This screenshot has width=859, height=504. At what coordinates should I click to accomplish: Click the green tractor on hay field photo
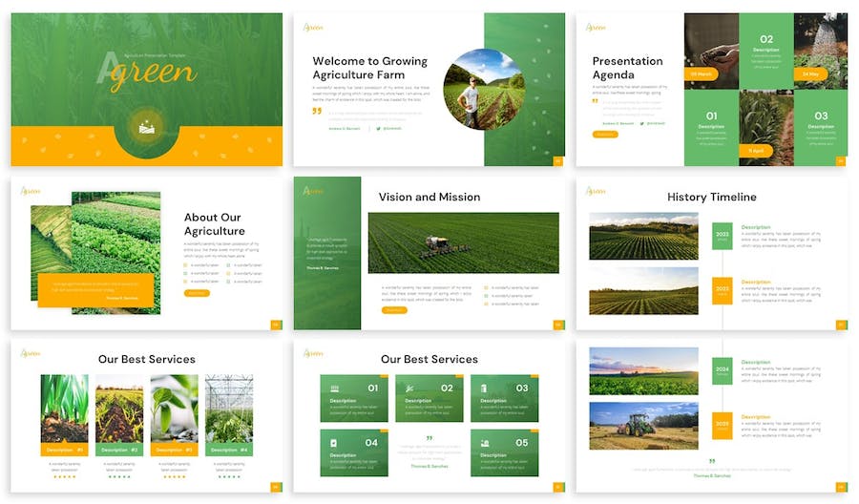click(x=643, y=426)
